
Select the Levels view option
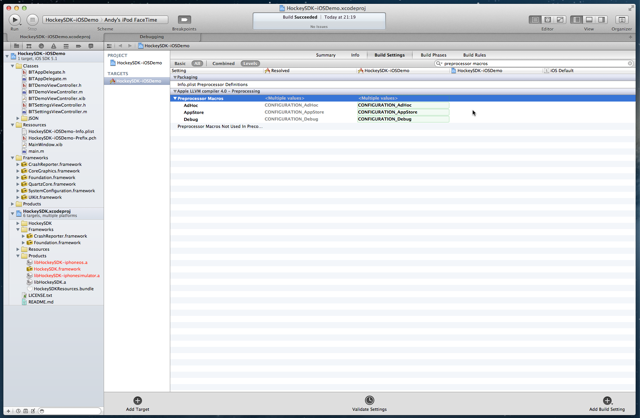250,63
